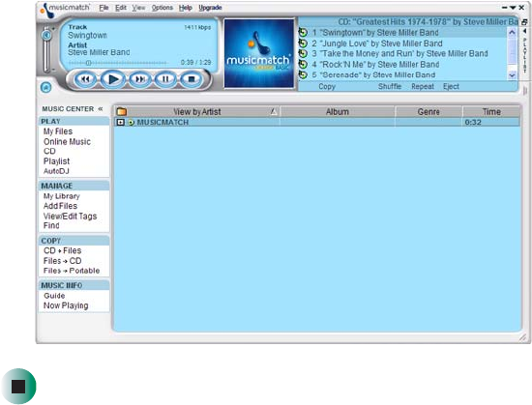This screenshot has height=405, width=532.
Task: Sort library by the Genre column
Action: pos(429,111)
